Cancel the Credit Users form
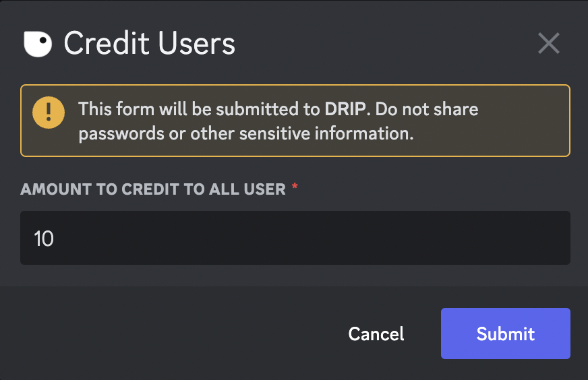The image size is (588, 380). 376,334
